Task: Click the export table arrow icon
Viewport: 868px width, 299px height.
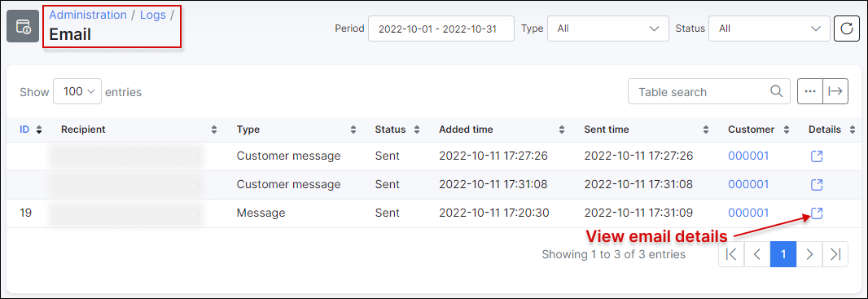Action: [x=835, y=91]
